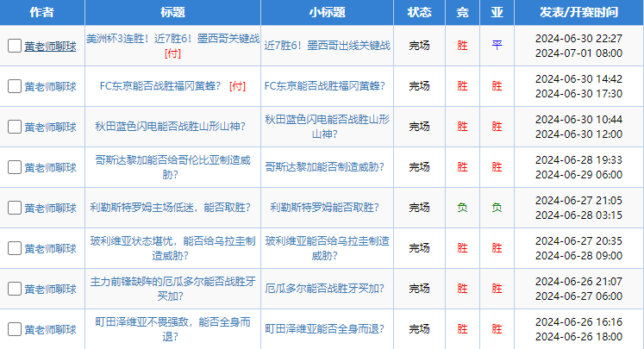
Task: Click kickoff time 2024-06-28 03:15
Action: (x=578, y=215)
